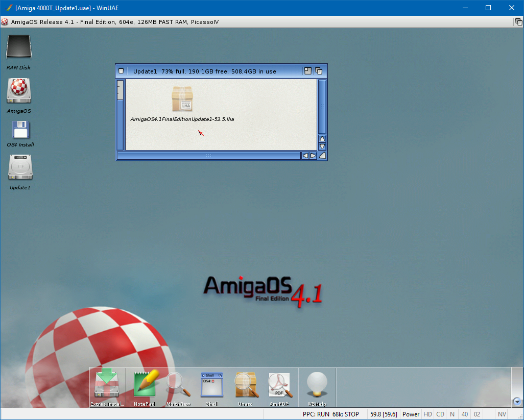
Task: Launch NotePad from the dock
Action: 145,384
